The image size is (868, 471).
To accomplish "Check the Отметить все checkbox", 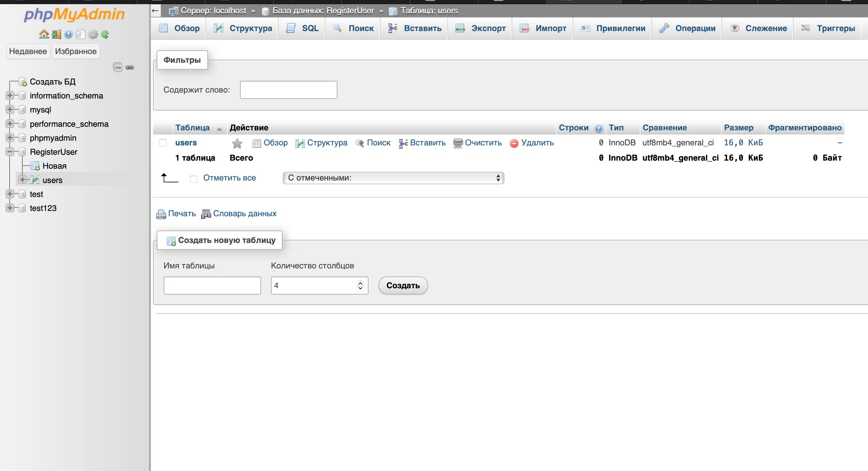I will (x=193, y=179).
